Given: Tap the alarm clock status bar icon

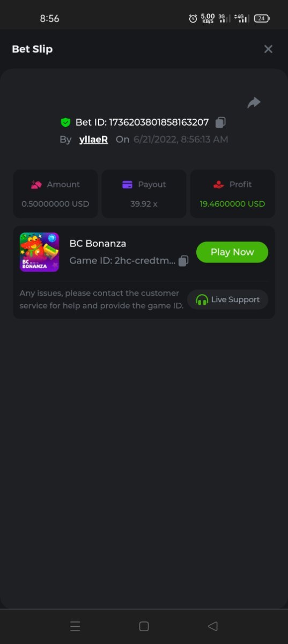Looking at the screenshot, I should (x=193, y=18).
